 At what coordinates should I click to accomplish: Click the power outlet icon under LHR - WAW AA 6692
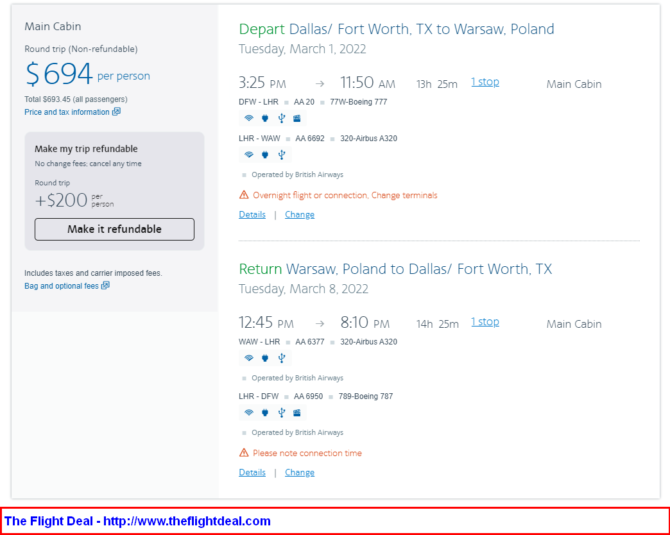pyautogui.click(x=265, y=155)
